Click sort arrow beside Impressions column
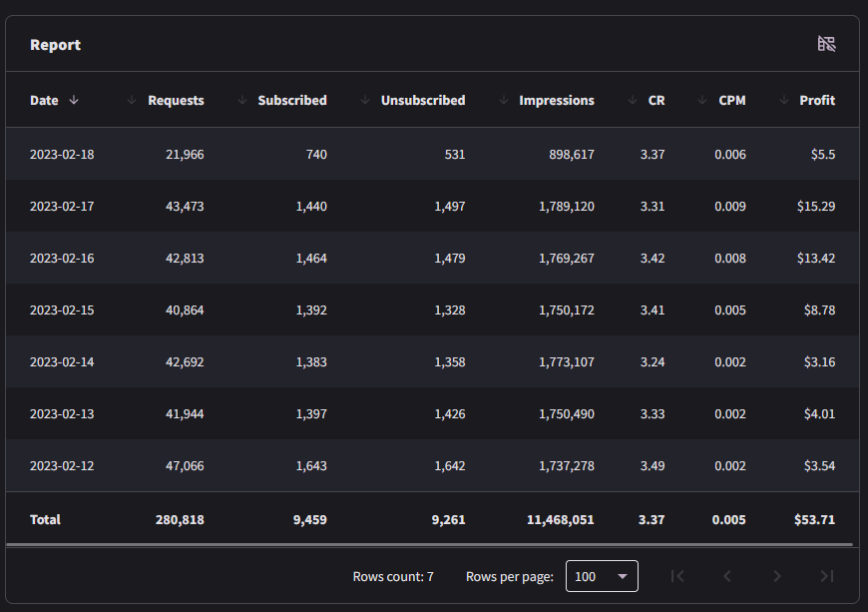The height and width of the screenshot is (612, 868). [x=503, y=100]
